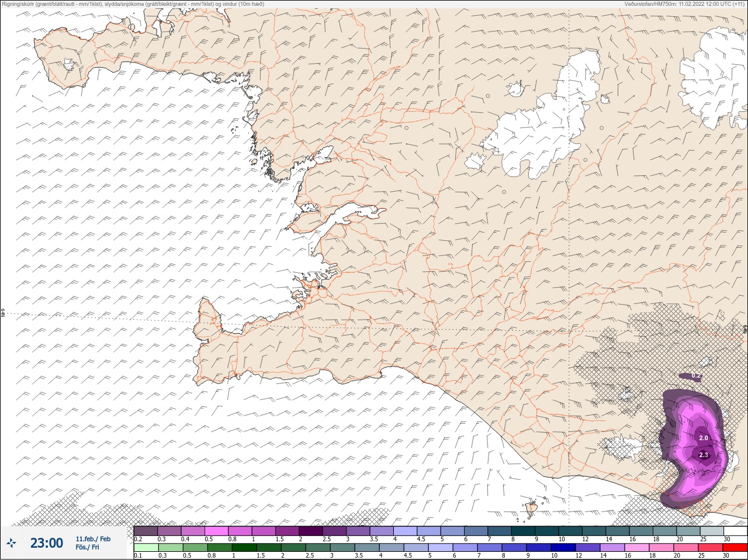This screenshot has height=560, width=748.
Task: Pick the lavender 4 snow legend swatch
Action: coord(405,531)
